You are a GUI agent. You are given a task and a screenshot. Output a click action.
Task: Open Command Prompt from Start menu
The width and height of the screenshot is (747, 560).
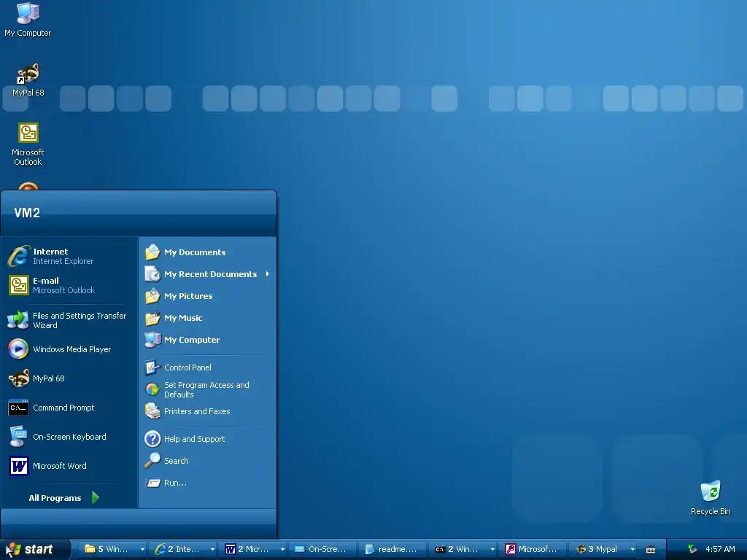pyautogui.click(x=69, y=408)
